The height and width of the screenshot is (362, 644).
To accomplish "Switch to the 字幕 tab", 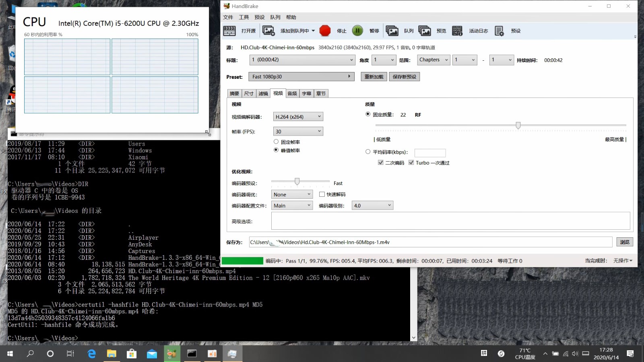I will (307, 93).
